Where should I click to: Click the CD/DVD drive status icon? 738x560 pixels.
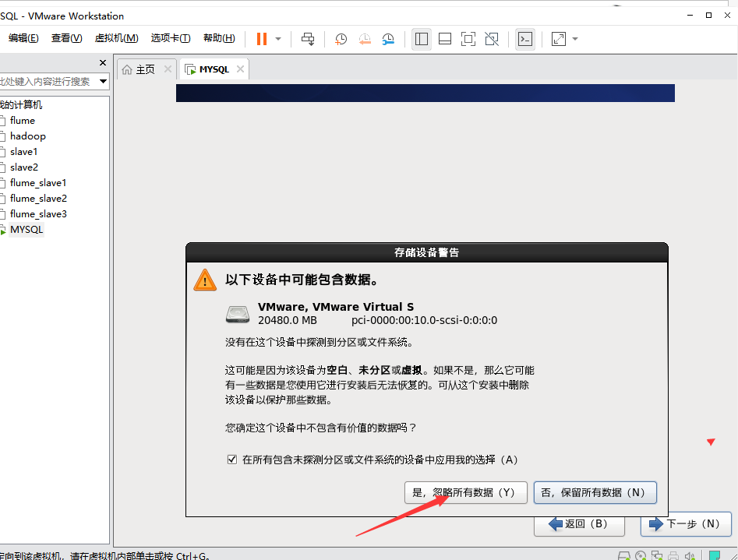[x=641, y=556]
